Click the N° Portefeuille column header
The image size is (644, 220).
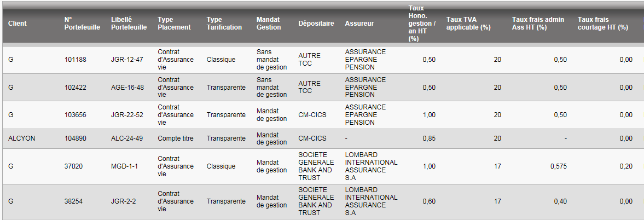coord(82,24)
